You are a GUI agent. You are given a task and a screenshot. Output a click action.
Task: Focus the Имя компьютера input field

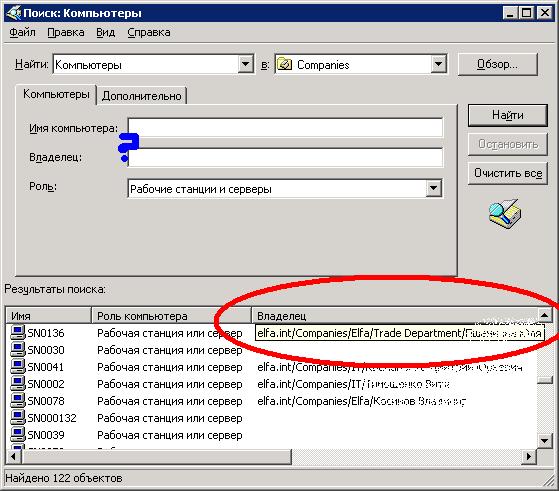tap(285, 128)
